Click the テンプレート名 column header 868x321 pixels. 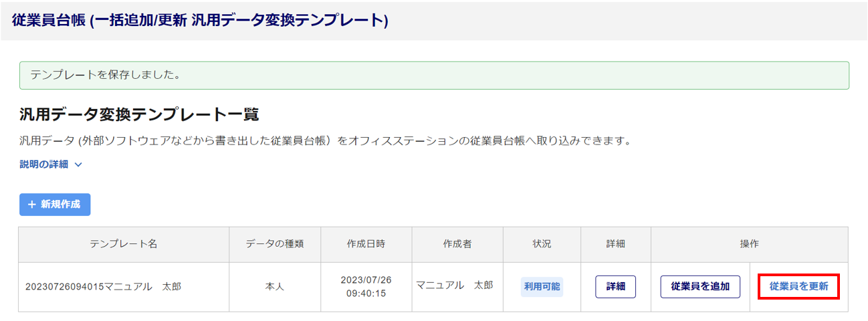click(124, 244)
